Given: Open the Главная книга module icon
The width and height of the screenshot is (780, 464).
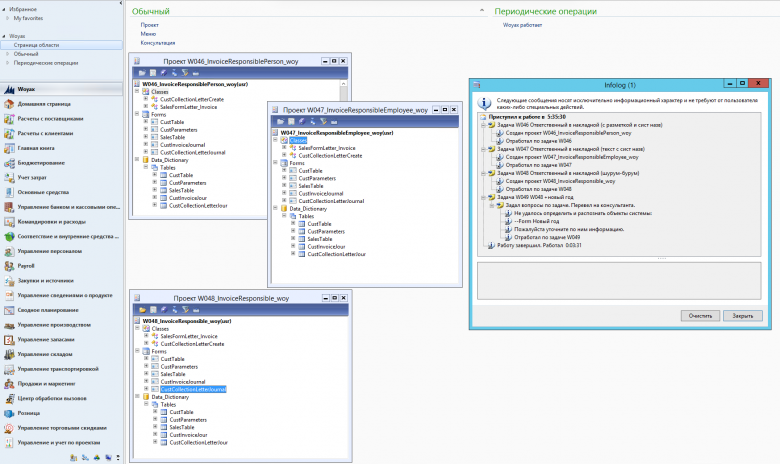Looking at the screenshot, I should (x=8, y=147).
